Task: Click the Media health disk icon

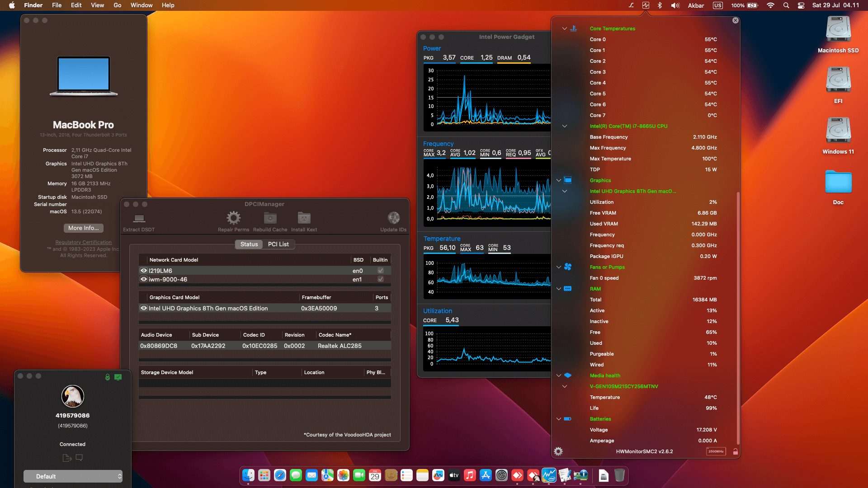Action: [568, 375]
